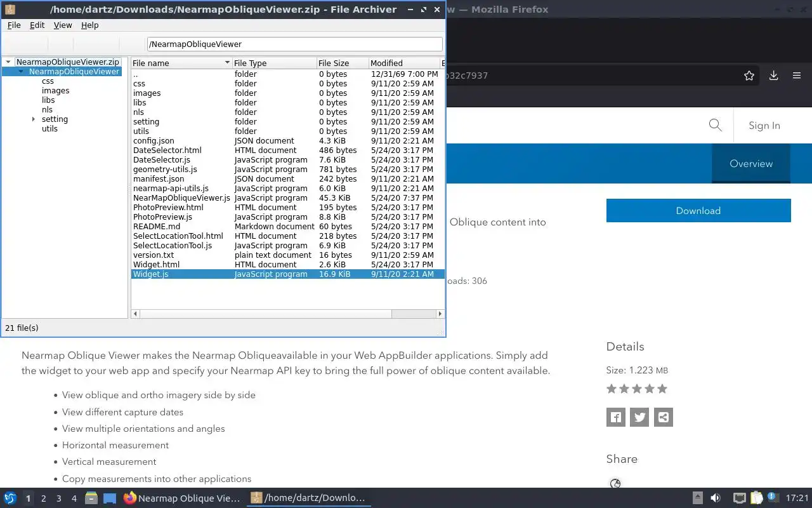Bookmark this page with the star icon
Image resolution: width=812 pixels, height=508 pixels.
[749, 76]
